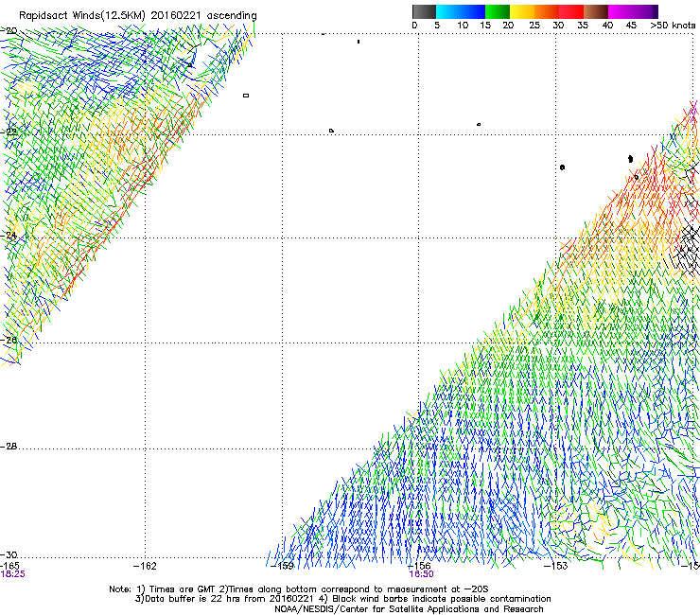
Task: Click the magenta 40-45 knots legend segment
Action: [621, 11]
